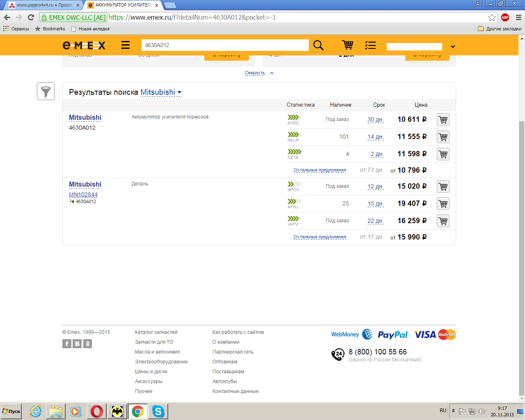Open the Как работать с сайтом link
This screenshot has height=420, width=525.
point(238,332)
